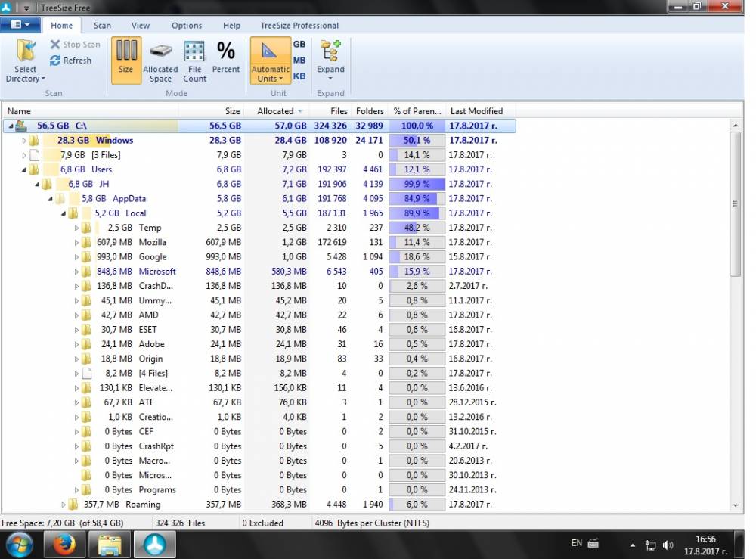Sort by the Folders column header
This screenshot has height=559, width=756.
click(370, 111)
